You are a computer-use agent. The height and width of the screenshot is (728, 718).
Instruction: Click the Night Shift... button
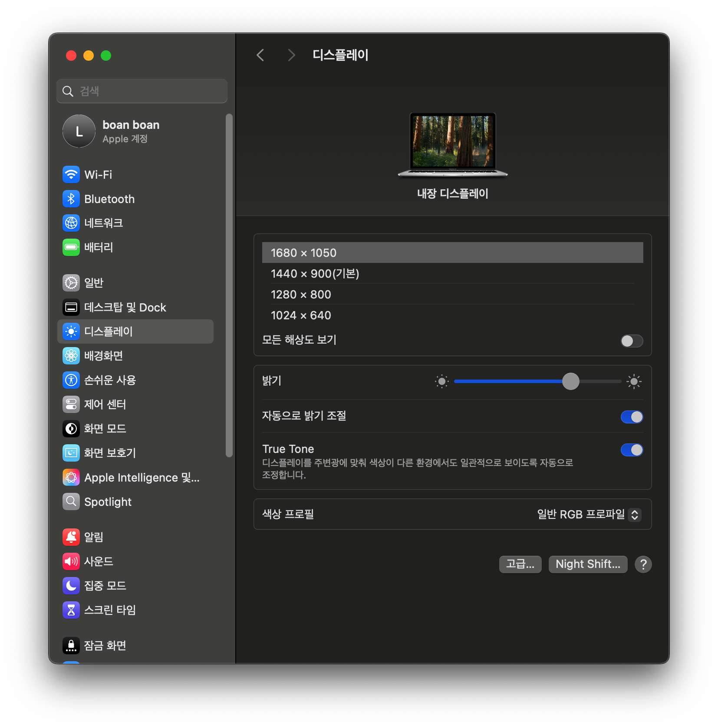point(588,564)
